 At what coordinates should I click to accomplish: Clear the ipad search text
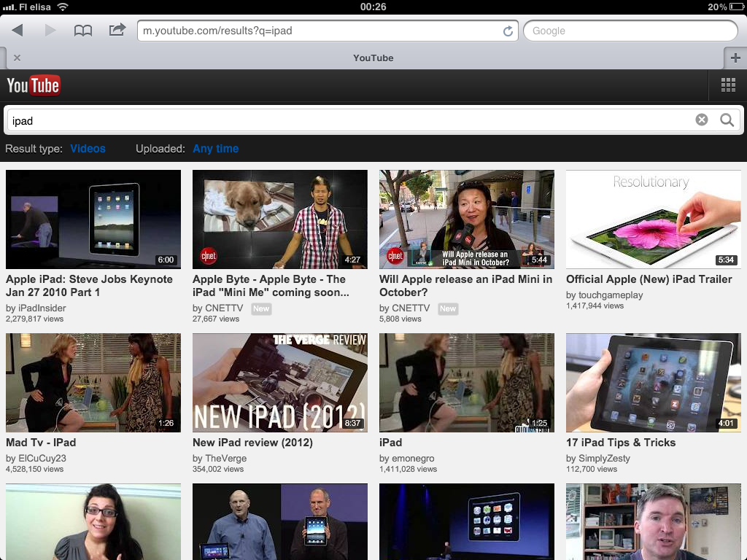pyautogui.click(x=701, y=120)
